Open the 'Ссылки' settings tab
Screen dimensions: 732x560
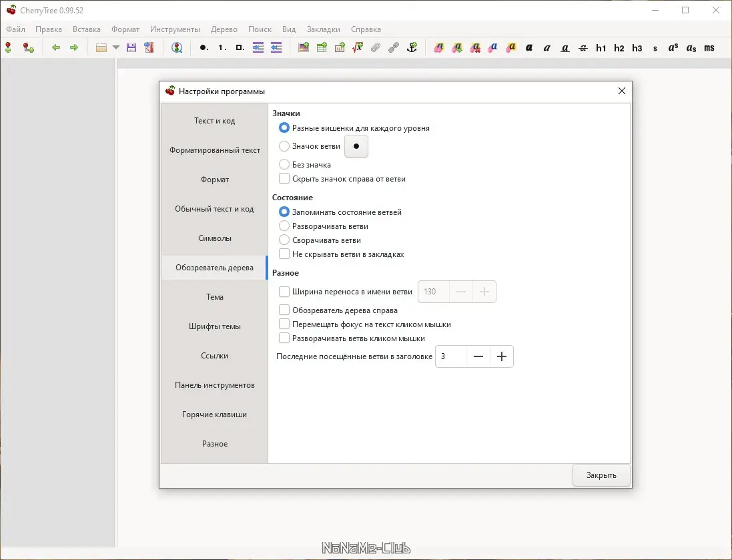click(x=214, y=356)
